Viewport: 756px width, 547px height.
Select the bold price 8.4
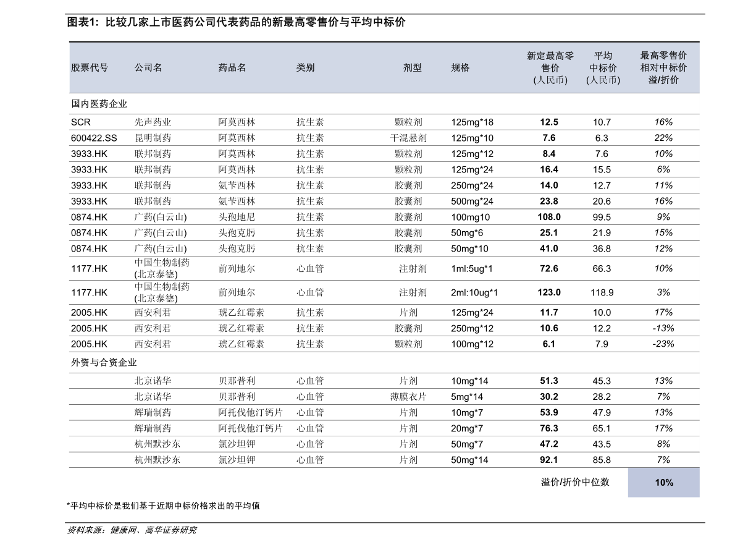(549, 154)
